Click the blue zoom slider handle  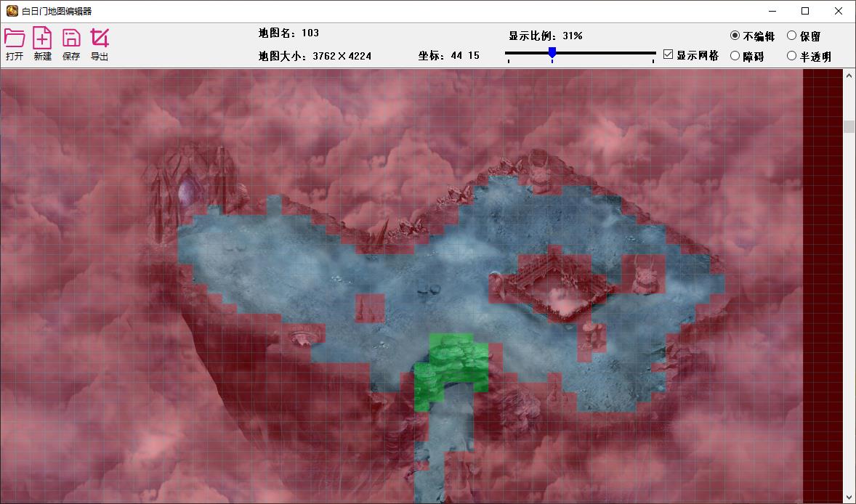point(552,52)
